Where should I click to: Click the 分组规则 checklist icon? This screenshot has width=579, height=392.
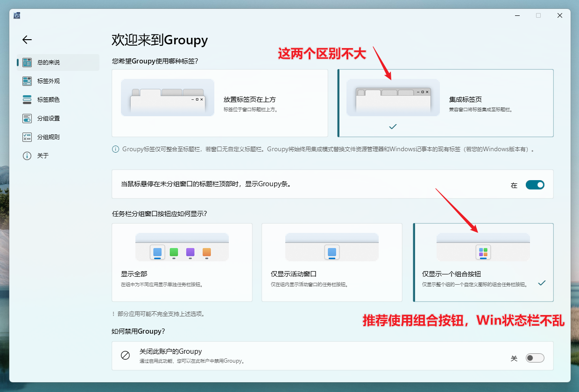(x=27, y=137)
